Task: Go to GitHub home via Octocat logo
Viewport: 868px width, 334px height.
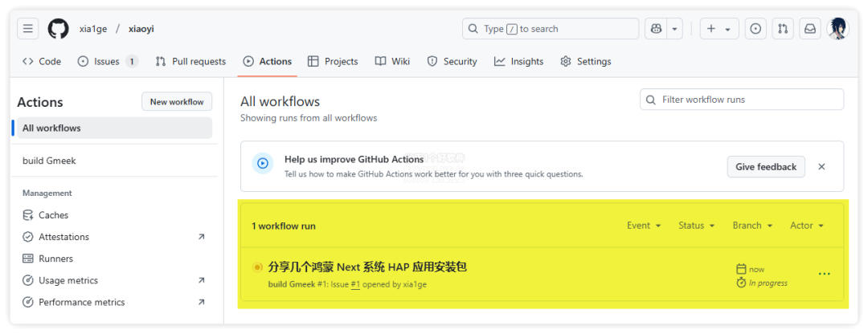Action: (x=58, y=29)
